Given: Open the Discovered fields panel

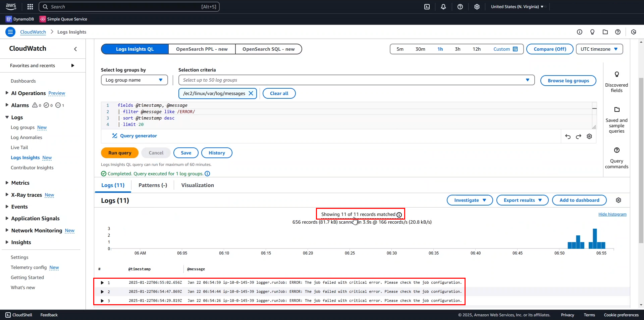Looking at the screenshot, I should (616, 82).
